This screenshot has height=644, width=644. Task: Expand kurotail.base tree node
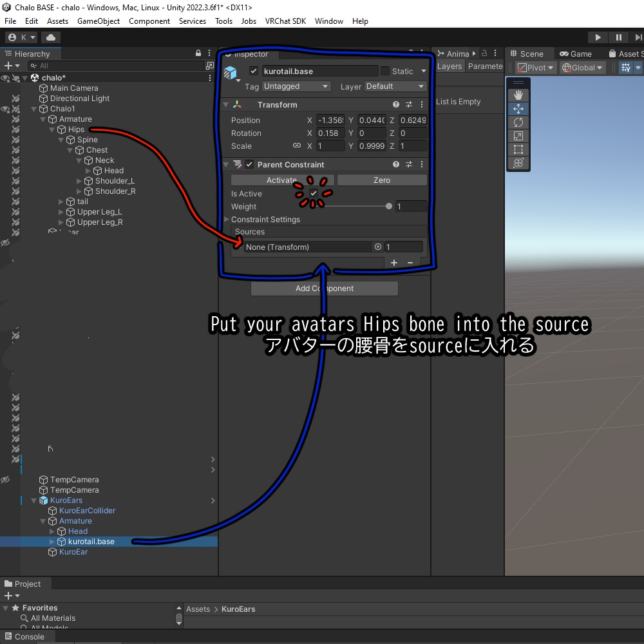52,542
